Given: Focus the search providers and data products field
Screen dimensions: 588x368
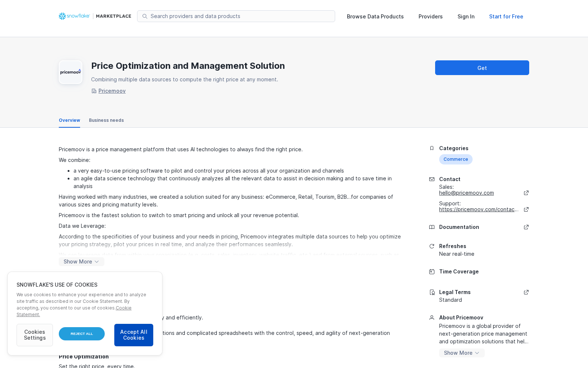Looking at the screenshot, I should (236, 16).
